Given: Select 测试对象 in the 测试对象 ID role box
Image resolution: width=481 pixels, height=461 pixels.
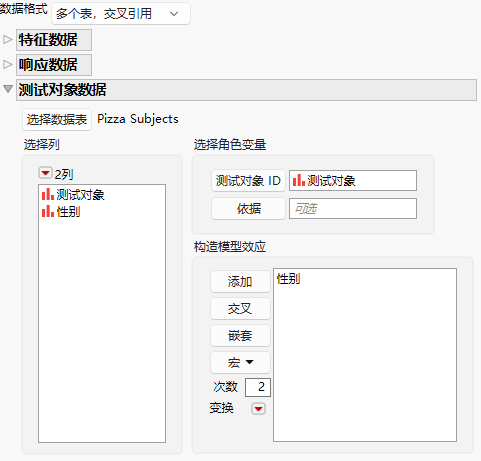Looking at the screenshot, I should (x=331, y=181).
